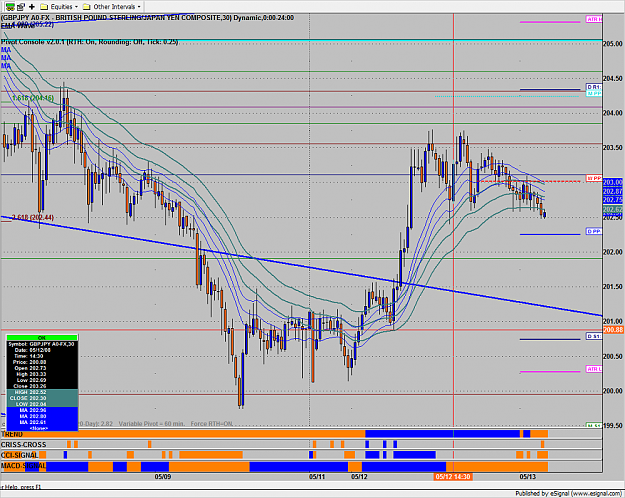Click the 05/13 date axis label

click(527, 477)
